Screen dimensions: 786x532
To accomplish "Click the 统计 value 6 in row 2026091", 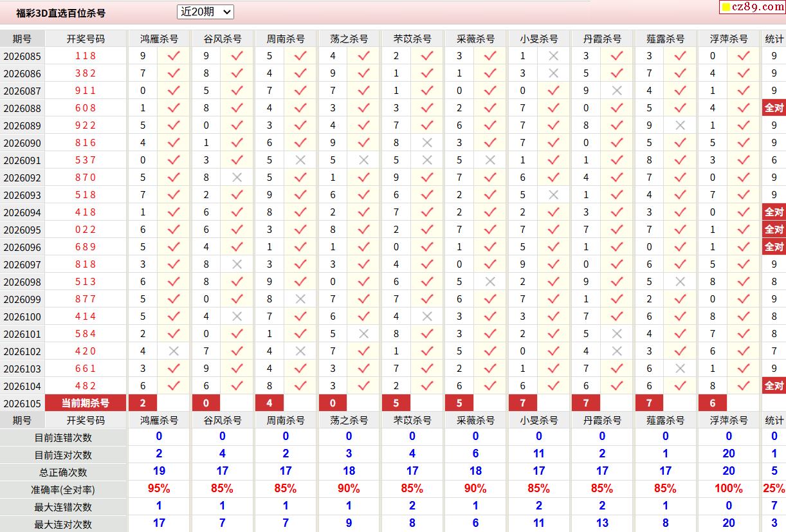I will pos(774,160).
